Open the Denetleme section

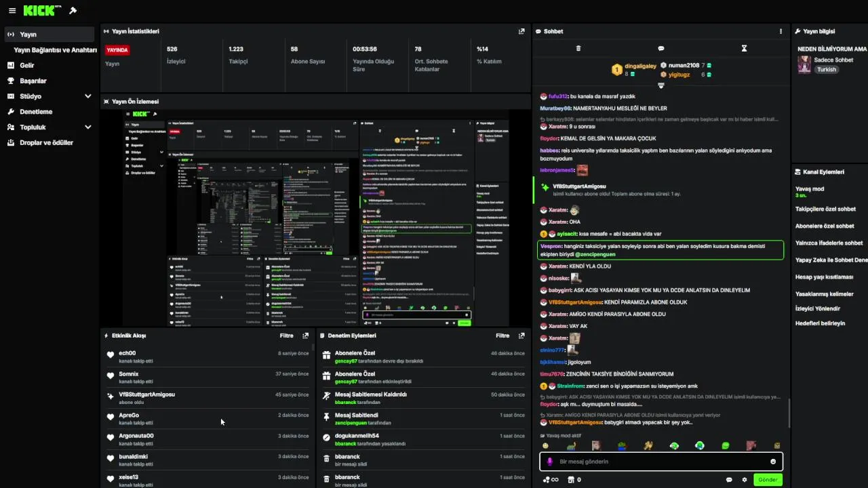(x=36, y=112)
